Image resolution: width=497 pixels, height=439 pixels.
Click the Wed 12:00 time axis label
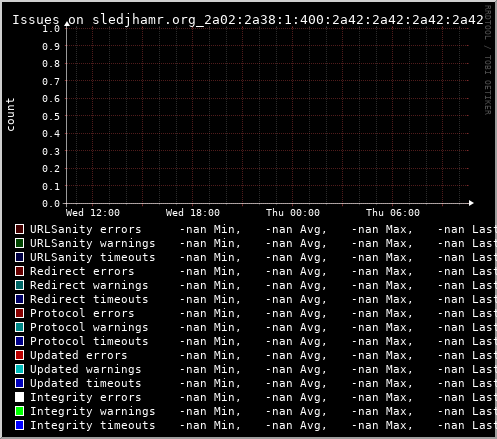93,213
